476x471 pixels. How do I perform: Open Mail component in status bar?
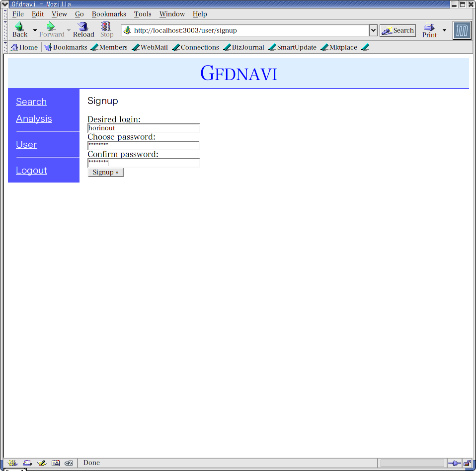(27, 463)
